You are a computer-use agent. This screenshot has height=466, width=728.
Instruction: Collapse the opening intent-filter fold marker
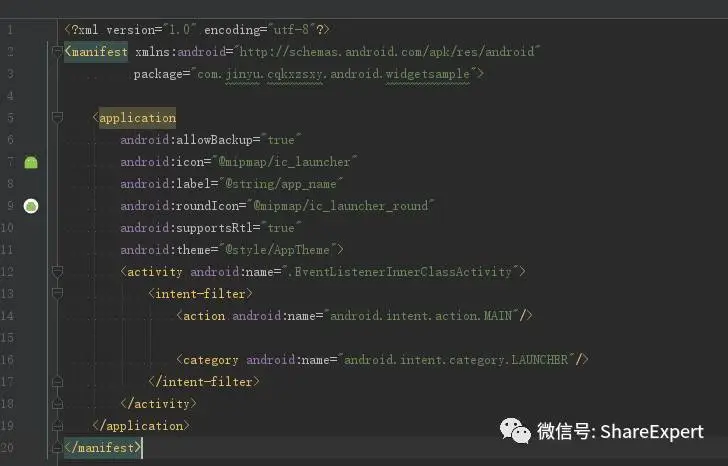[57, 293]
